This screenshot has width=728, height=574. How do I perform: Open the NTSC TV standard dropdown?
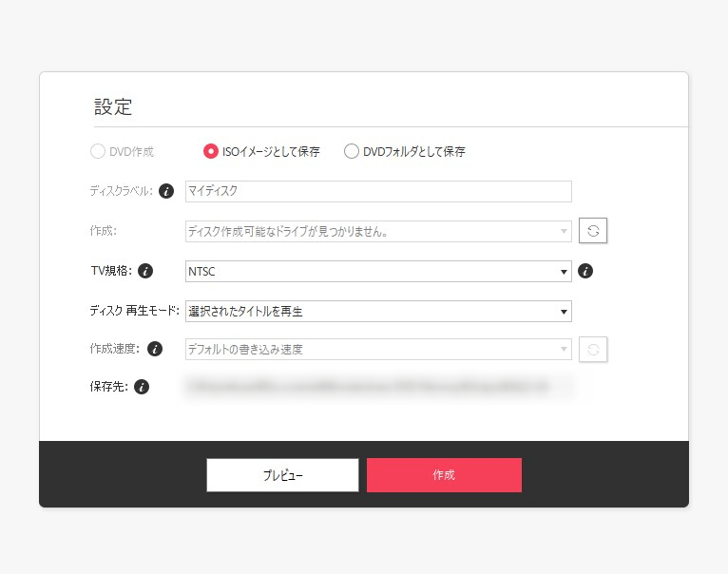point(378,271)
